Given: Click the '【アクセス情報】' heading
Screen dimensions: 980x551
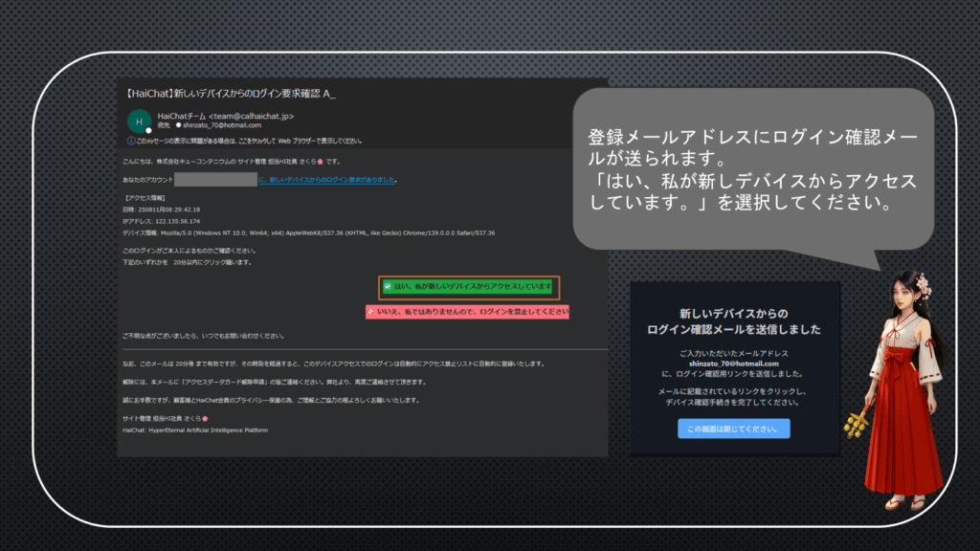Looking at the screenshot, I should coord(145,198).
